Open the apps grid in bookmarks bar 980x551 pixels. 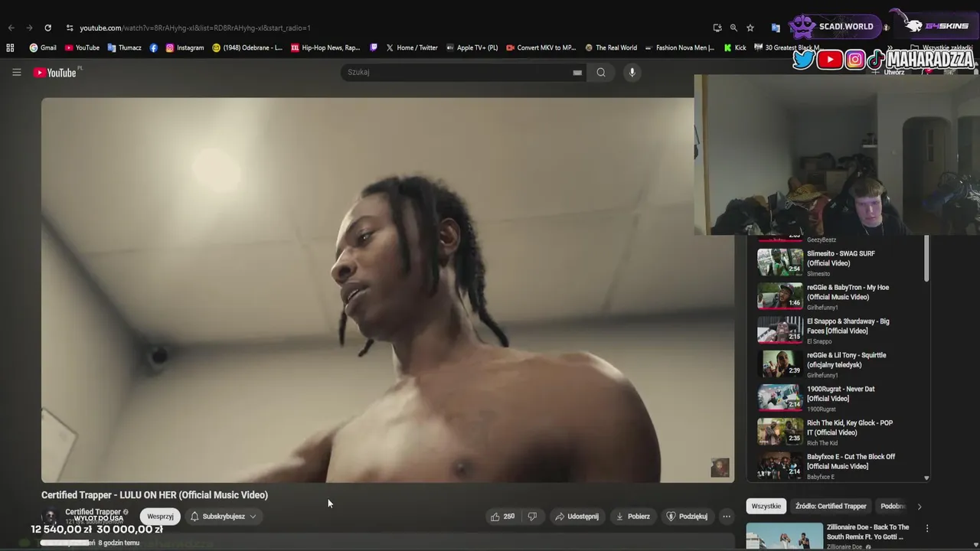click(x=10, y=47)
